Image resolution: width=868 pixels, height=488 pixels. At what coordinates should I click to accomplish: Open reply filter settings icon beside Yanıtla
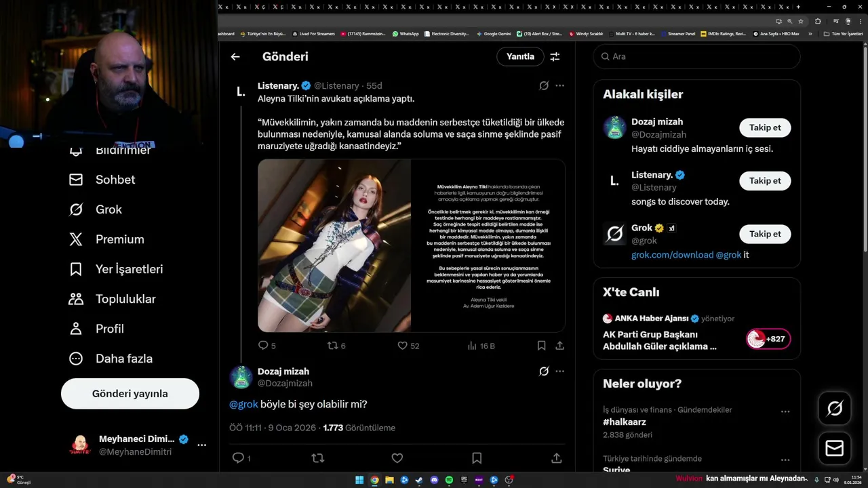coord(555,57)
